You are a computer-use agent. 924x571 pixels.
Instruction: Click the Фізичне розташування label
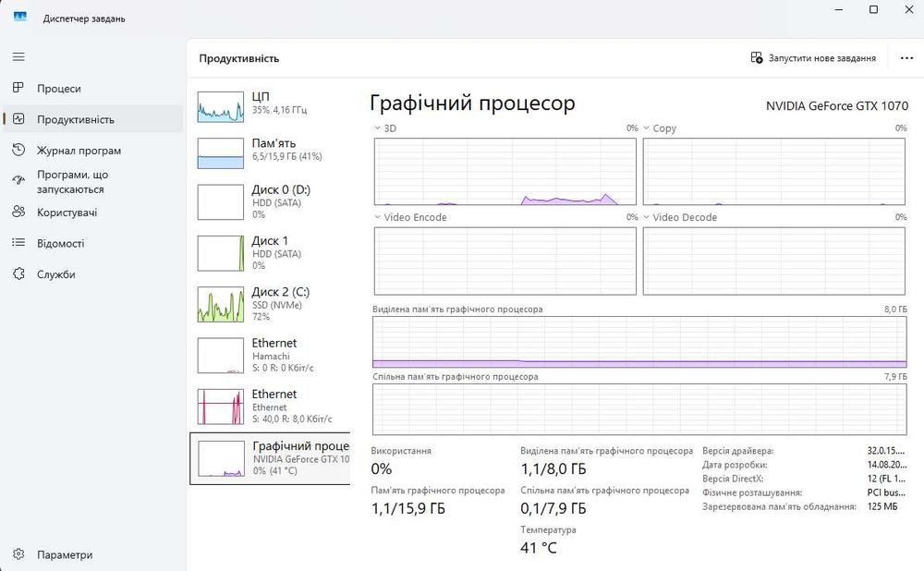pos(752,492)
